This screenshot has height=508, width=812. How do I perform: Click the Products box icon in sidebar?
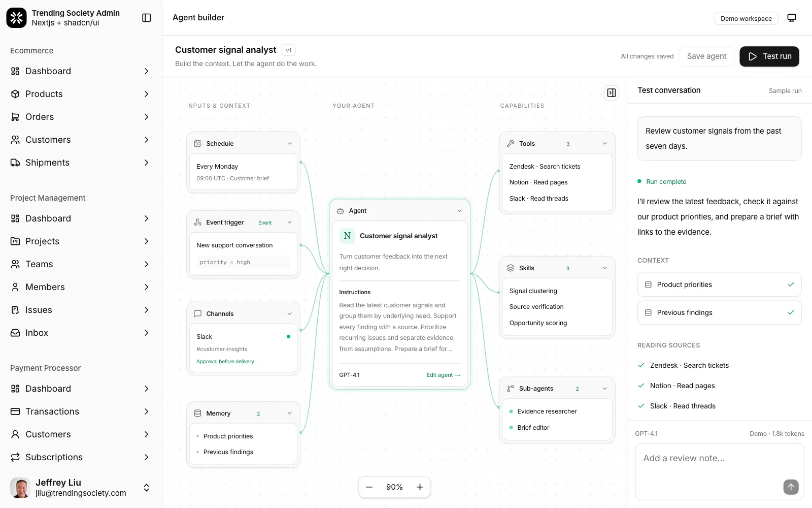click(x=15, y=94)
